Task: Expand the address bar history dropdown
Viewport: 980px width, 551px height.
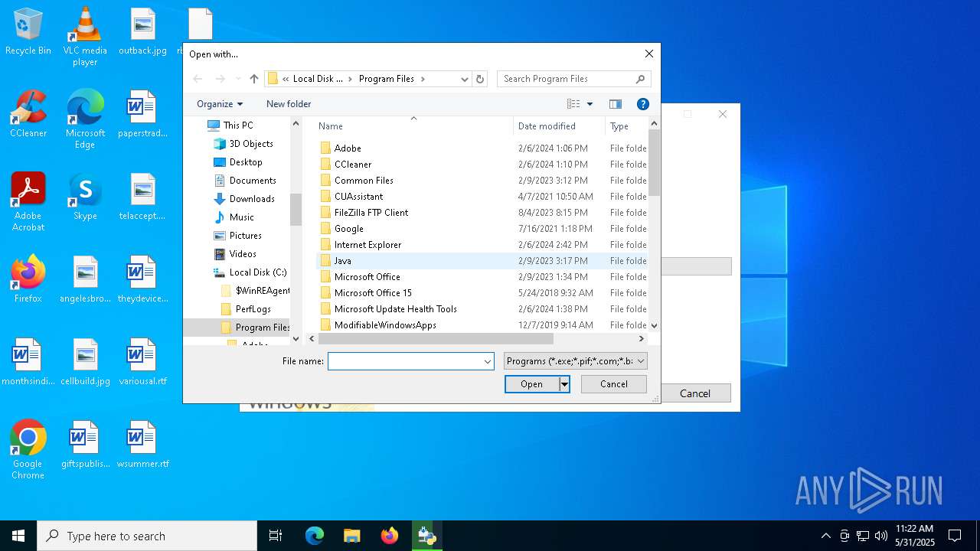Action: click(x=464, y=79)
